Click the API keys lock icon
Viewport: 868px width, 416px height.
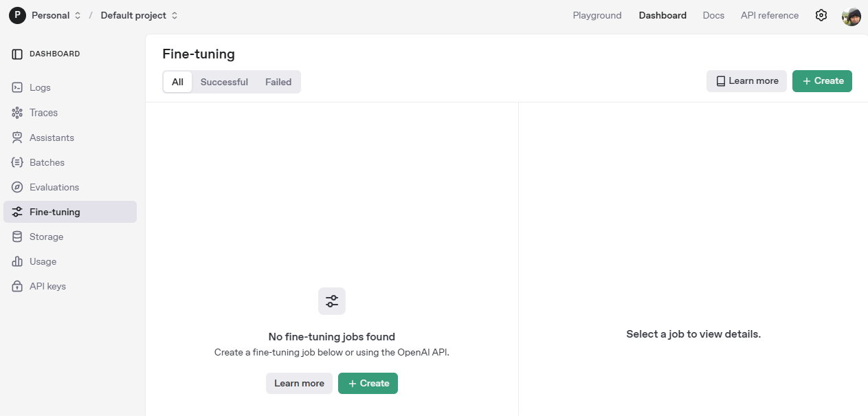pos(17,286)
